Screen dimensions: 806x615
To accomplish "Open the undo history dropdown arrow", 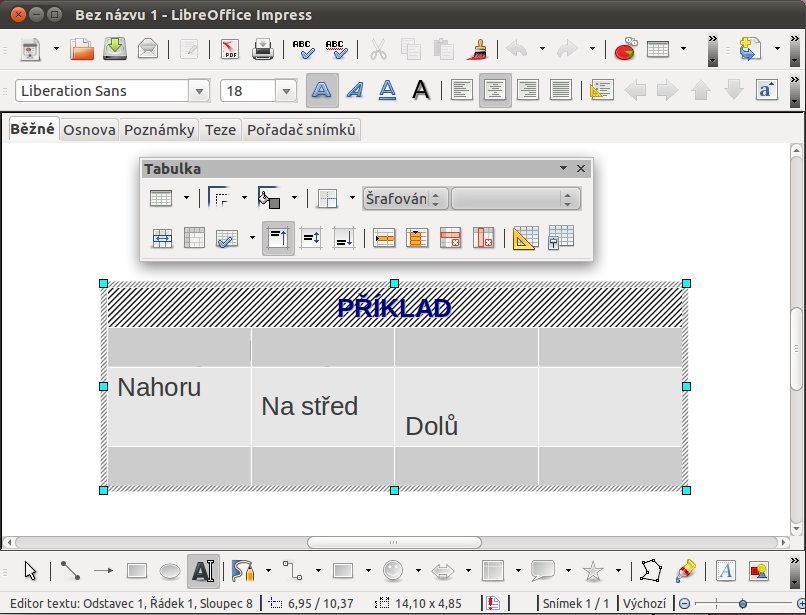I will coord(542,49).
